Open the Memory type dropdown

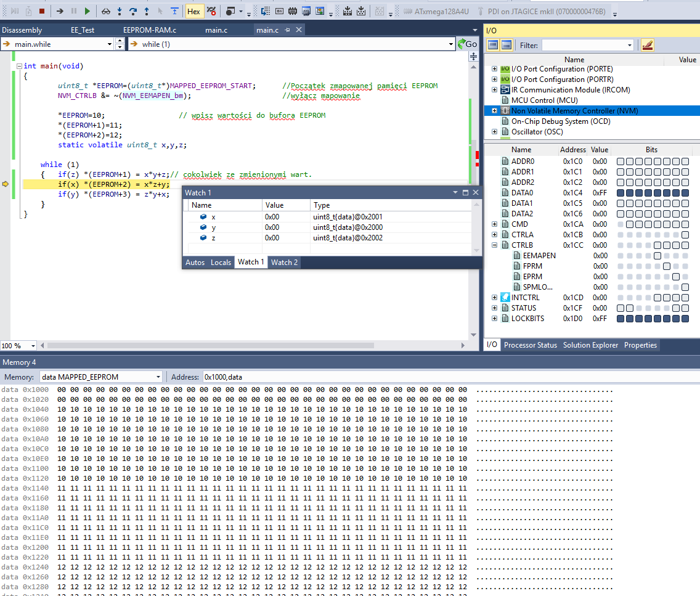[158, 377]
